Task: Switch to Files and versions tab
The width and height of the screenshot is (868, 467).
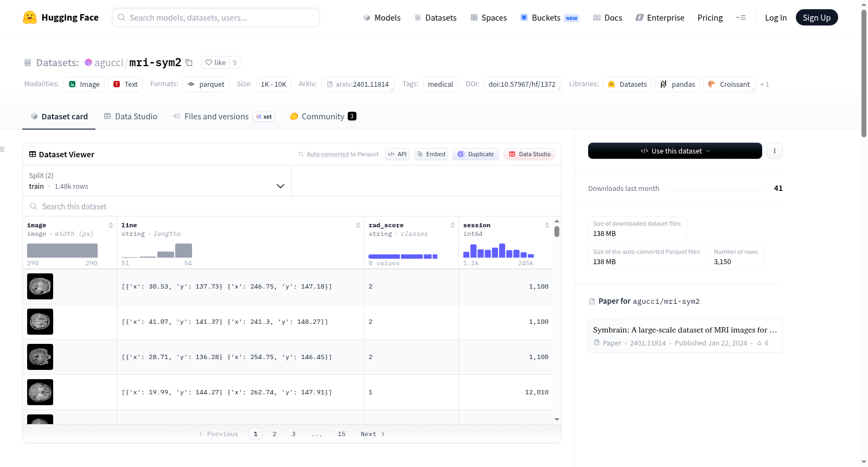Action: [224, 116]
